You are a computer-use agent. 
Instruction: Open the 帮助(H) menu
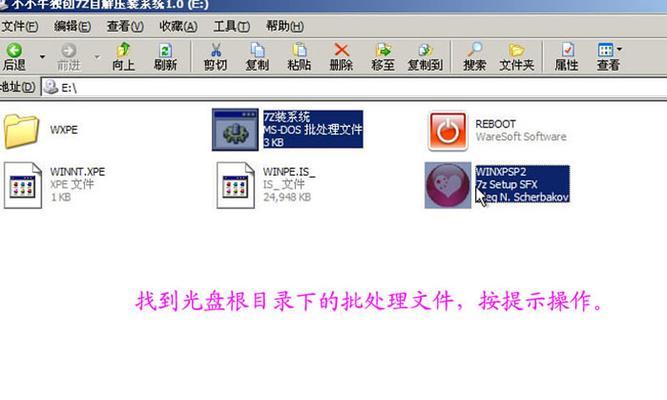285,26
